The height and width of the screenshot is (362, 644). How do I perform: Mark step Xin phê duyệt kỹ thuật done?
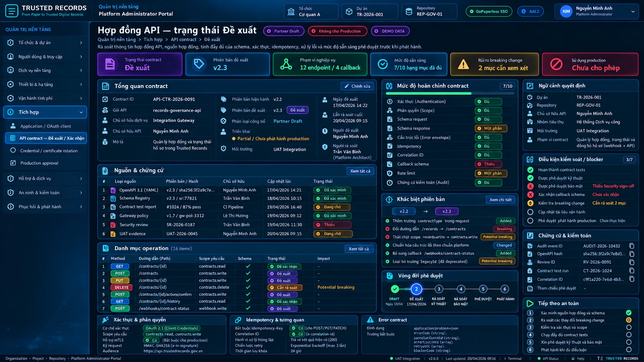[x=629, y=342]
